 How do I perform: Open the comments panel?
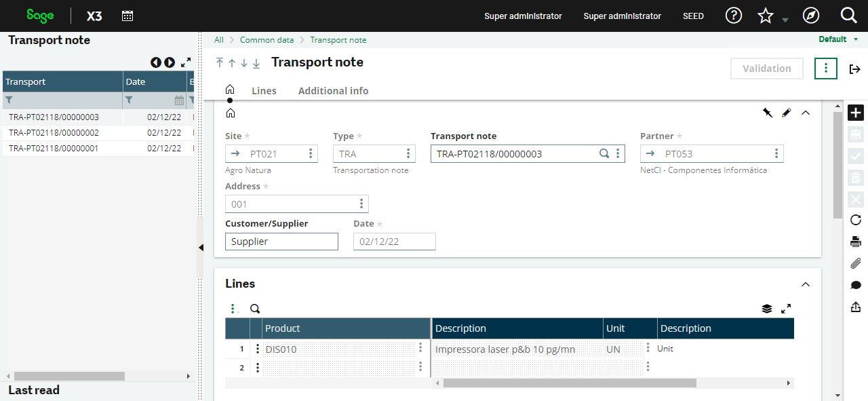855,285
